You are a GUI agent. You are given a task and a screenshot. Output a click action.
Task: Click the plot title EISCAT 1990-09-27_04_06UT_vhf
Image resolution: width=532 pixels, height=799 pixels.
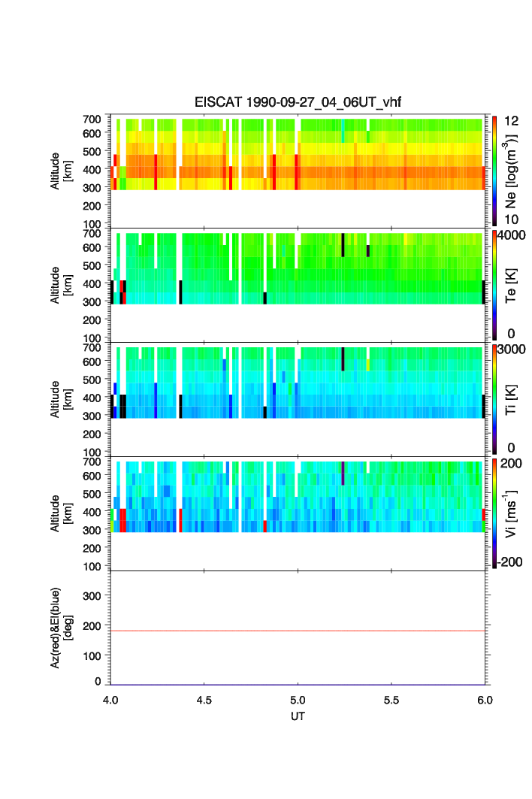298,102
